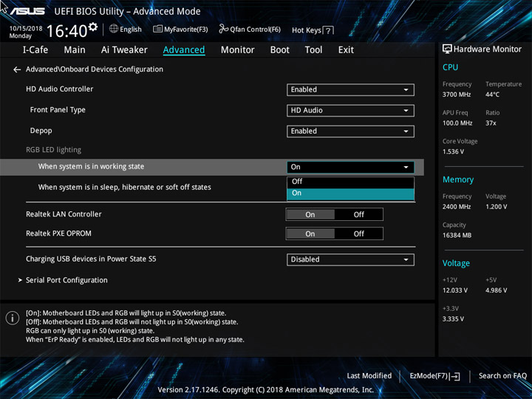Set Realtek PXE OPROM to On
This screenshot has width=532, height=399.
310,233
